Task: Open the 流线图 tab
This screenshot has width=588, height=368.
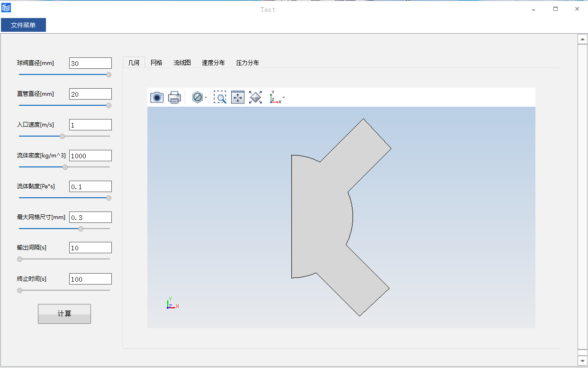Action: 182,63
